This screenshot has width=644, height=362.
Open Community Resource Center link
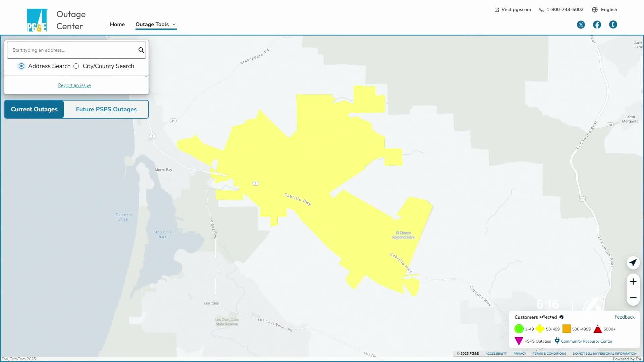586,341
